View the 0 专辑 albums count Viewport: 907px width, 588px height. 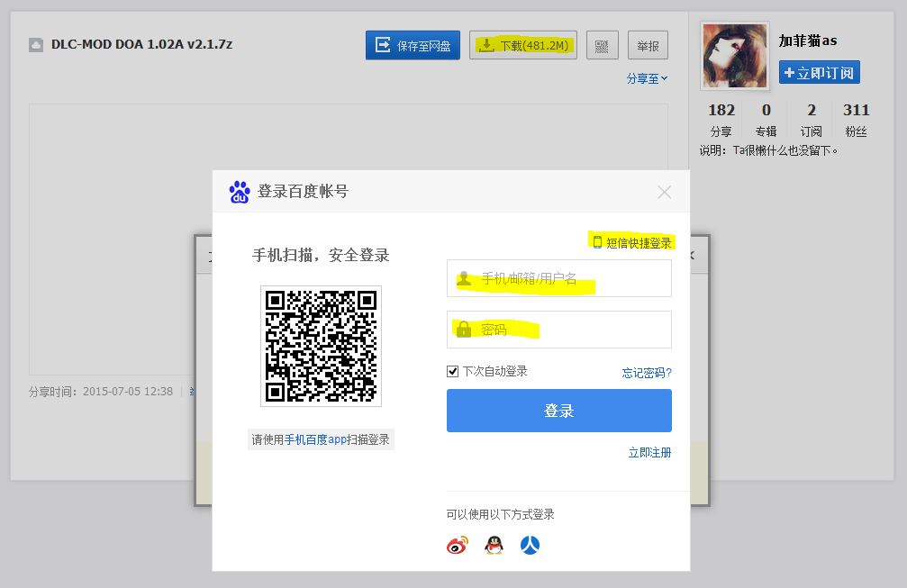pyautogui.click(x=766, y=121)
